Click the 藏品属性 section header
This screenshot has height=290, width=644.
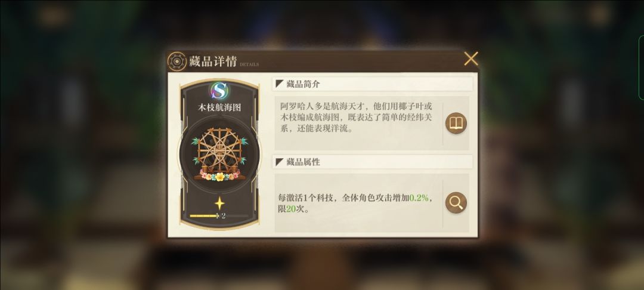[x=373, y=162]
